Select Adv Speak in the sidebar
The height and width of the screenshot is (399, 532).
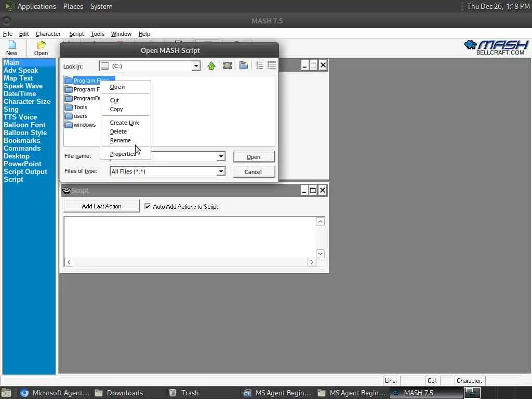click(x=21, y=70)
